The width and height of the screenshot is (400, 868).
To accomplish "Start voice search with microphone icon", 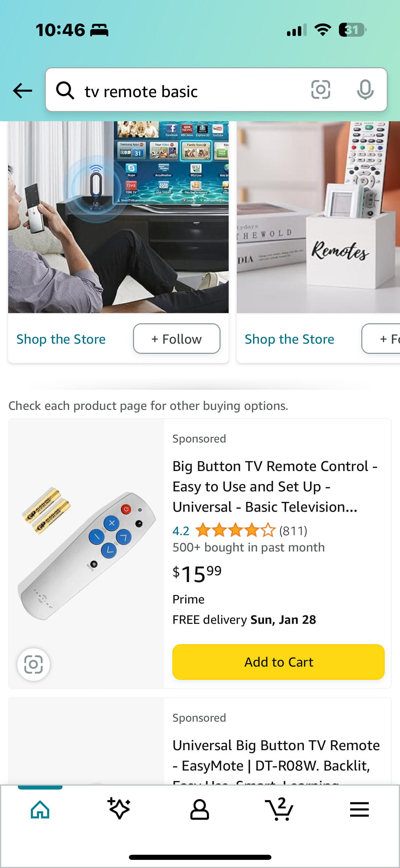I will [365, 90].
